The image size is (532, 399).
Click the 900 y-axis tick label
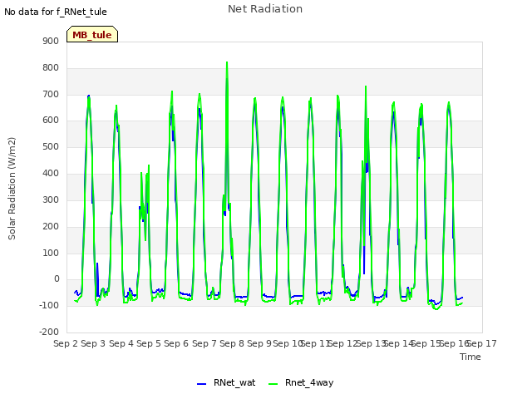[51, 41]
